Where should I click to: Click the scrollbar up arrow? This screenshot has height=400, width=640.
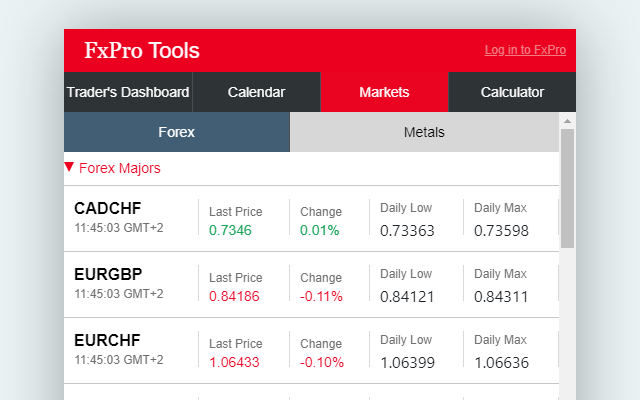tap(567, 121)
